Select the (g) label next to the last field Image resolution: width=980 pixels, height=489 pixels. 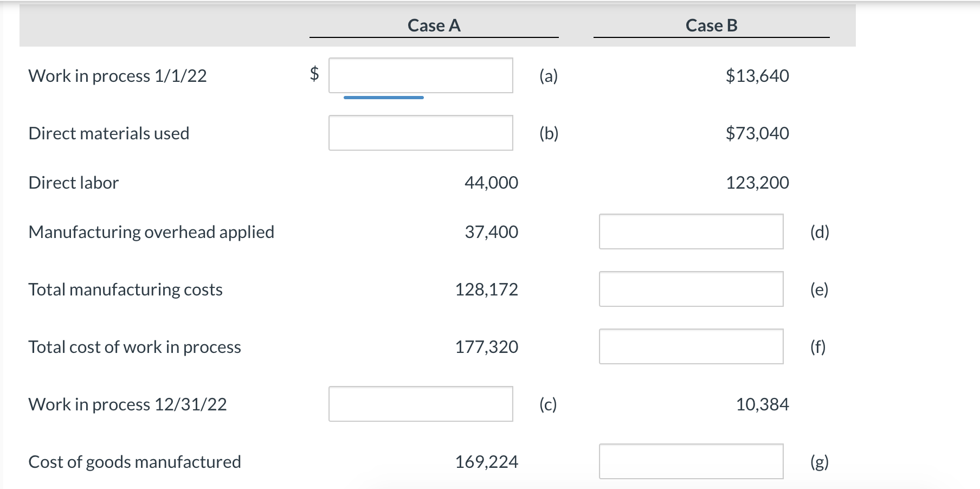pyautogui.click(x=821, y=461)
